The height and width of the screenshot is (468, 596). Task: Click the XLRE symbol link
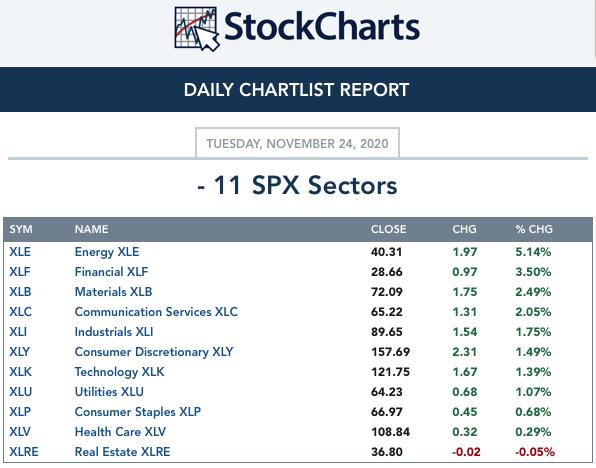[x=24, y=452]
